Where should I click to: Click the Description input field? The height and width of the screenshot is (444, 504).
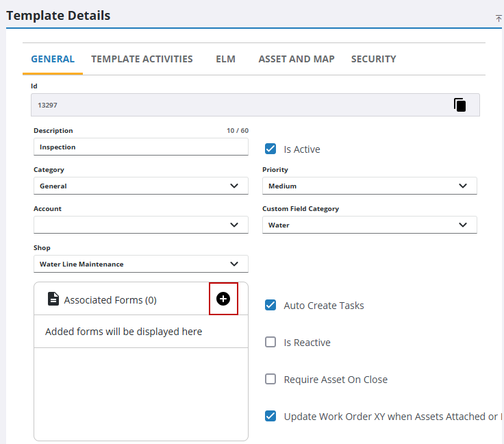pyautogui.click(x=140, y=147)
